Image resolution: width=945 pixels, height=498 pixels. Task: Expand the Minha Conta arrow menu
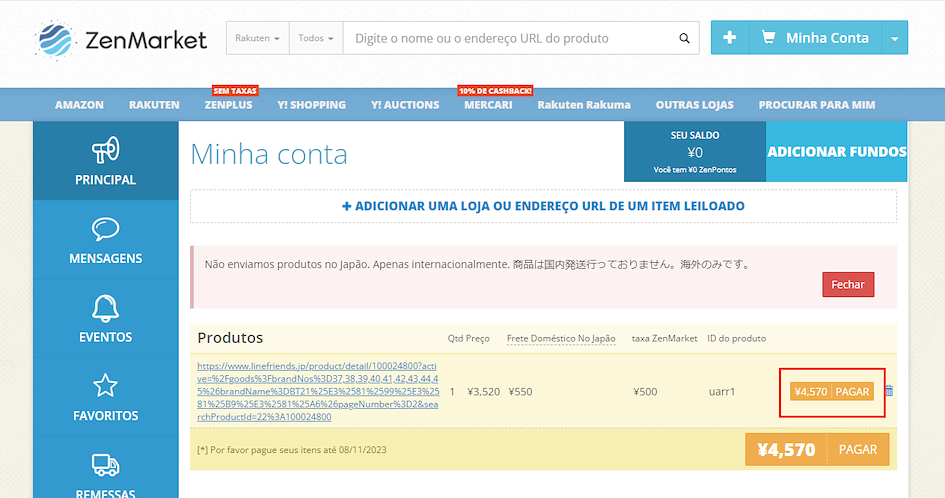click(895, 37)
